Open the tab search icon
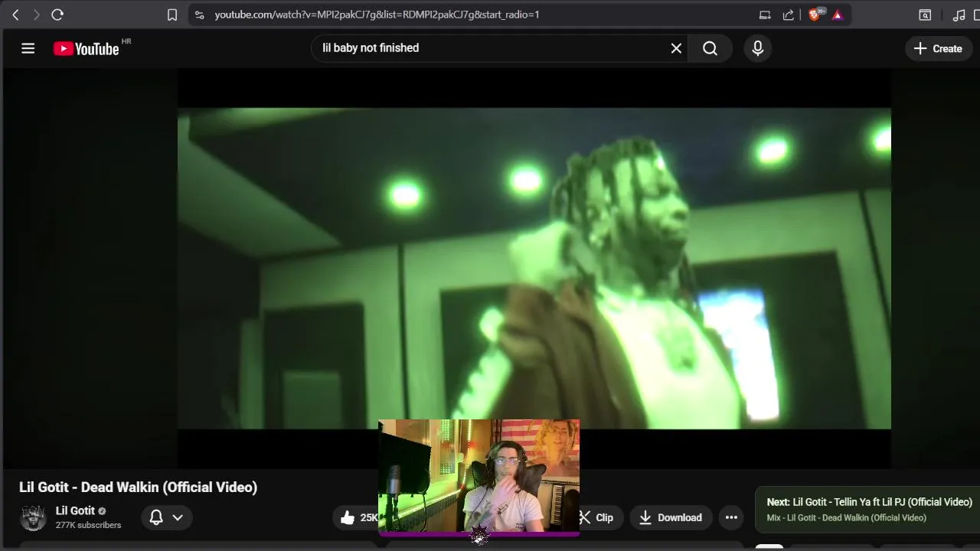The width and height of the screenshot is (980, 551). coord(925,15)
